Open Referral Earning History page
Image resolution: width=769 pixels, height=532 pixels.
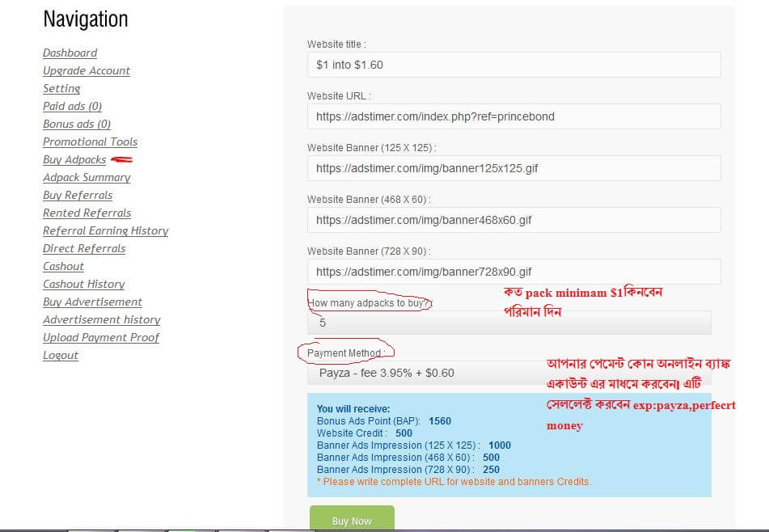point(105,230)
